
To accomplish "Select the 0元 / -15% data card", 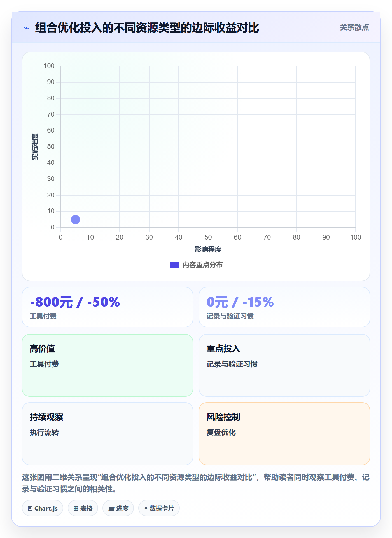I will pos(284,307).
